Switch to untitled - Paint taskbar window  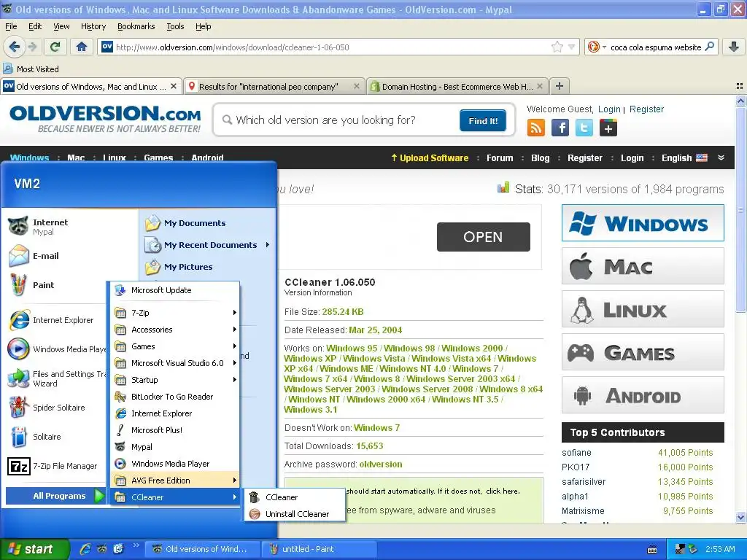(320, 549)
